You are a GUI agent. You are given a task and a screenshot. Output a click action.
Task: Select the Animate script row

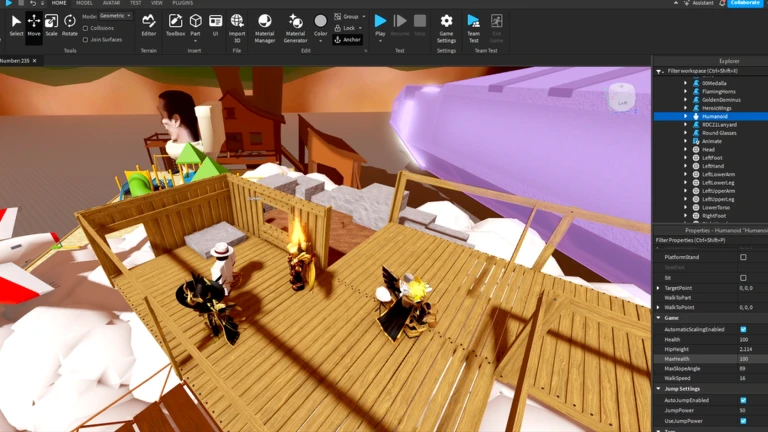coord(711,141)
